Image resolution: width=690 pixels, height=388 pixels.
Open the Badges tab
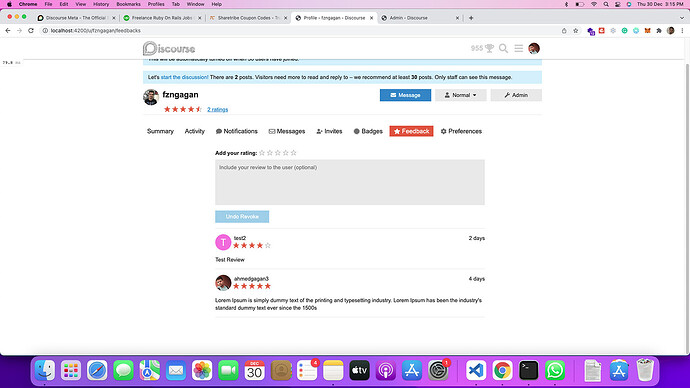point(368,131)
